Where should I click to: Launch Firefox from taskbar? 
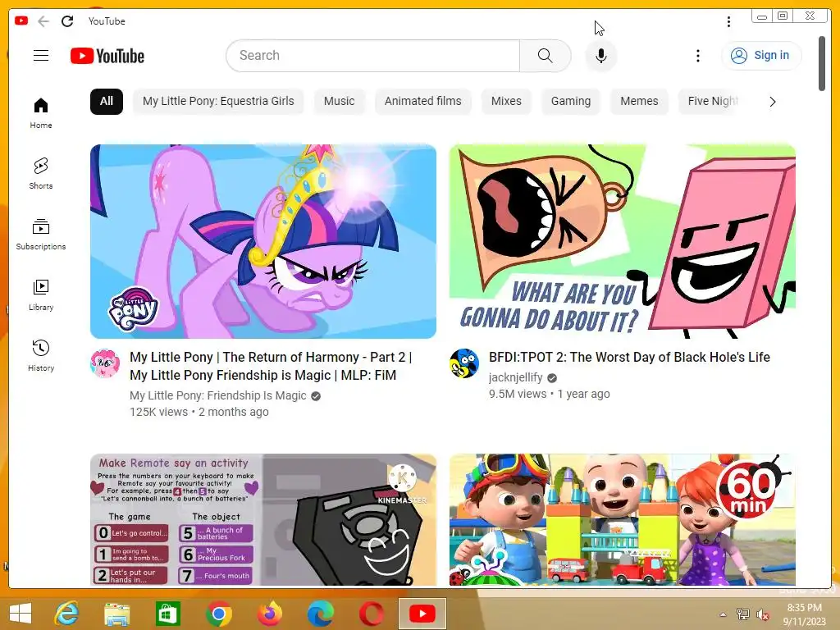pos(269,614)
